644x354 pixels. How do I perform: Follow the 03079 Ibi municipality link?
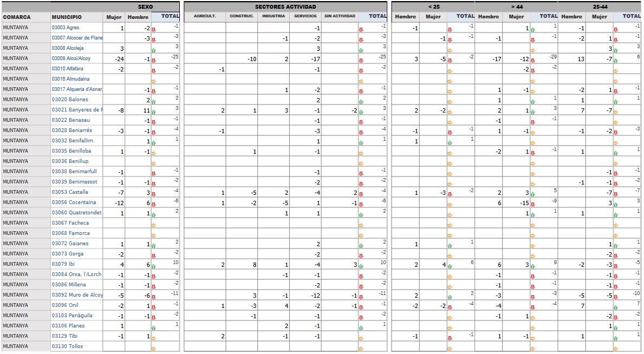(63, 264)
